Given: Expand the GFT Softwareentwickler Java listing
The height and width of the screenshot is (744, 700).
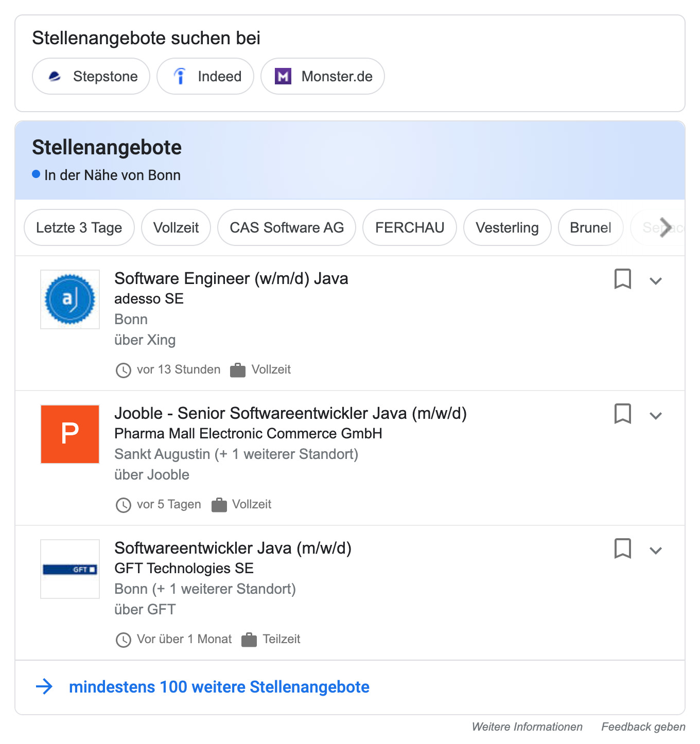Looking at the screenshot, I should click(655, 551).
